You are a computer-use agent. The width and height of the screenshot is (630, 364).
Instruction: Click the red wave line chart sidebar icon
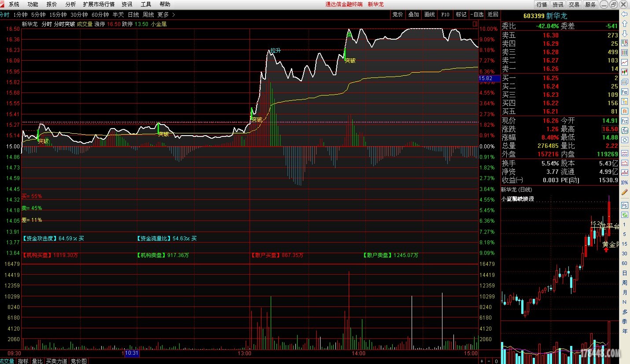point(624,153)
